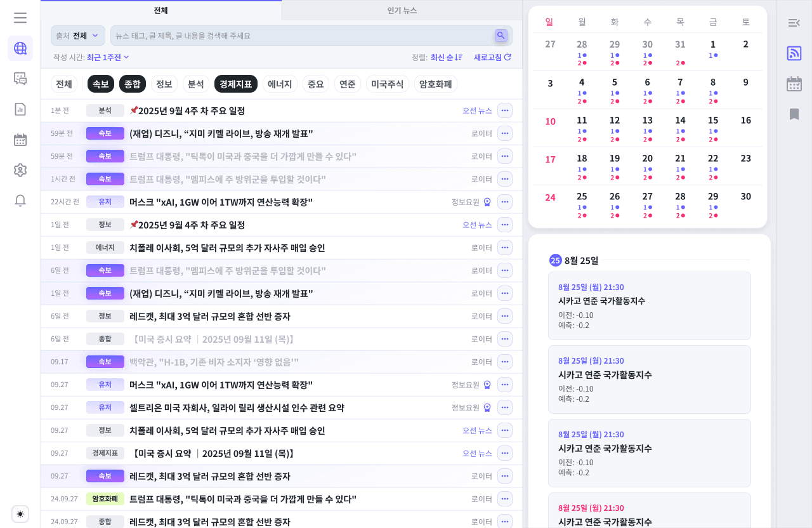Select calendar date 13
812x528 pixels.
pos(647,121)
